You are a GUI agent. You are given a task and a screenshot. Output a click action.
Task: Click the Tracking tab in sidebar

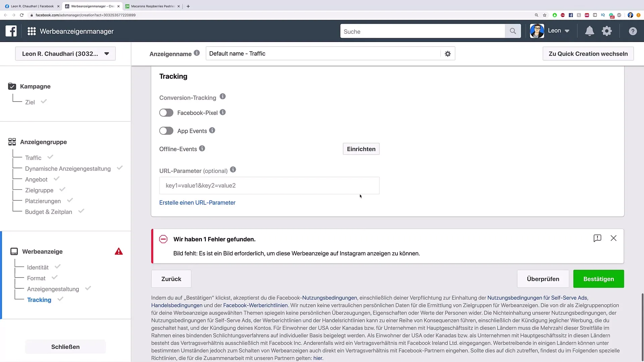click(39, 300)
